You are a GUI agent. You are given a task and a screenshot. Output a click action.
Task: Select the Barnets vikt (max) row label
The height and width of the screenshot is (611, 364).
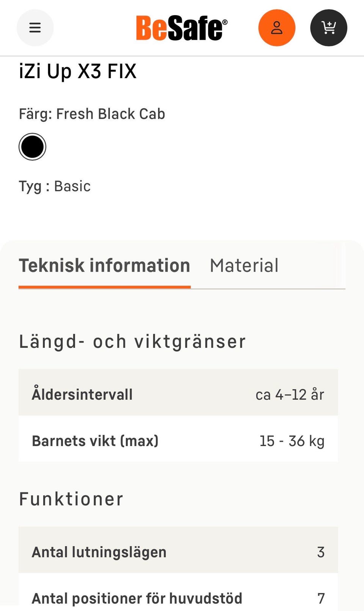pos(95,441)
